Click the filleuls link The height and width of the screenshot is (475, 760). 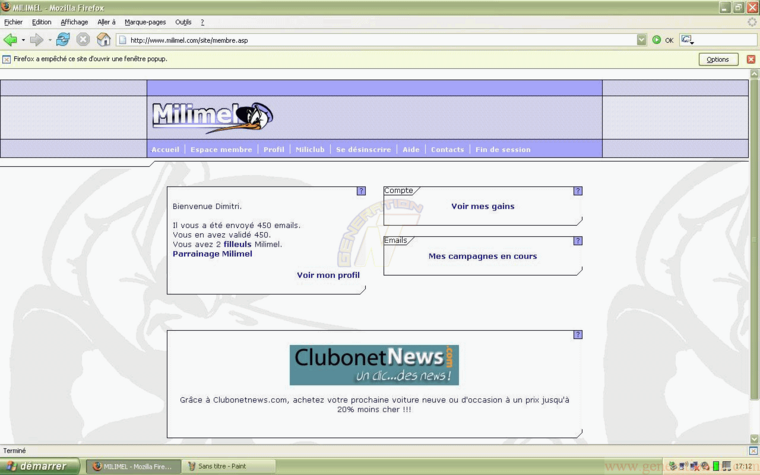tap(238, 244)
